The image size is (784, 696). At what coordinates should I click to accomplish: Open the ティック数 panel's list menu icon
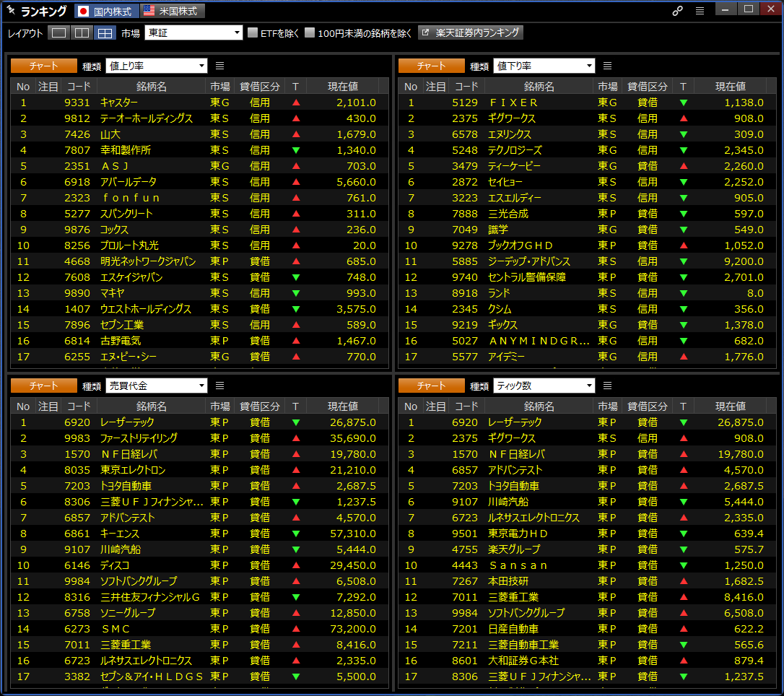pos(608,386)
